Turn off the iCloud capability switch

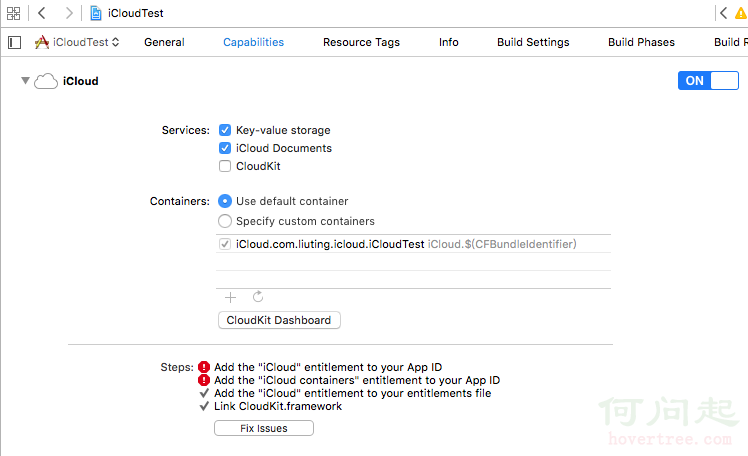[708, 81]
